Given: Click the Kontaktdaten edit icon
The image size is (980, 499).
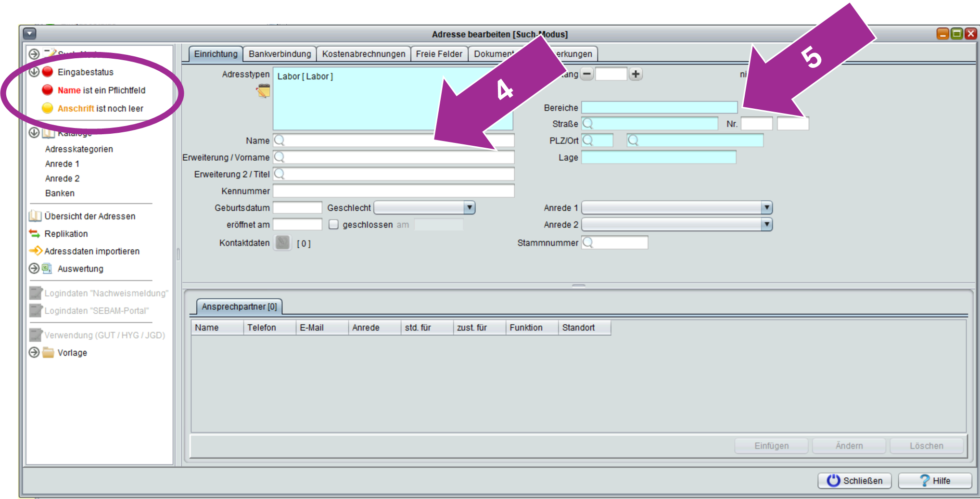Looking at the screenshot, I should (282, 243).
